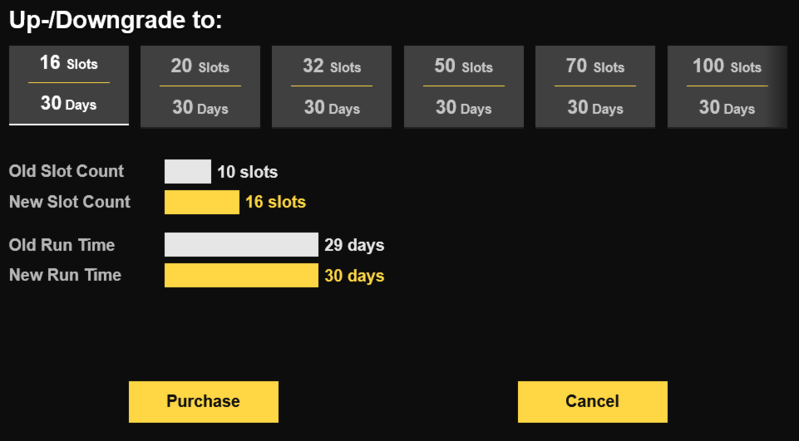The image size is (799, 441).
Task: Click the "30 days" yellow value text
Action: coord(354,275)
